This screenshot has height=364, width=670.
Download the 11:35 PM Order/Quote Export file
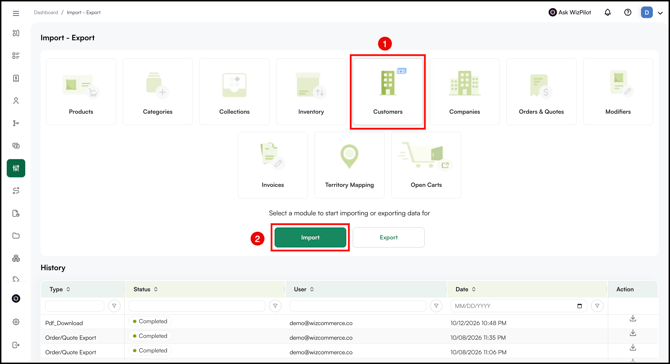pos(633,333)
